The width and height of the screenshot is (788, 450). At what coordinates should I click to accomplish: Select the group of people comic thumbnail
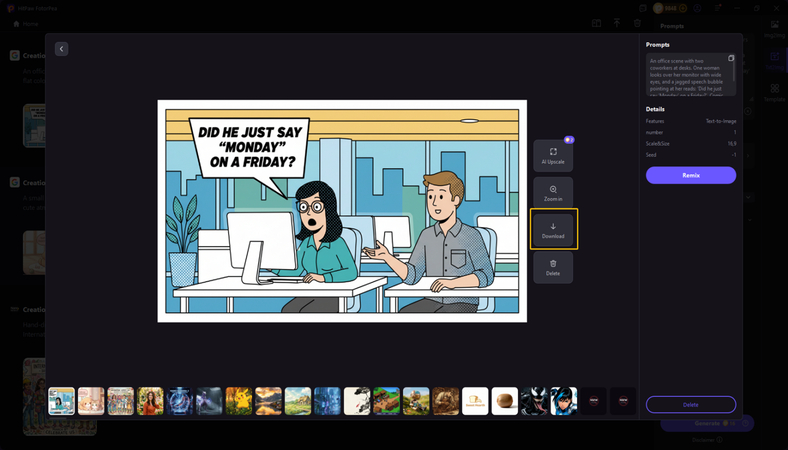tap(121, 401)
